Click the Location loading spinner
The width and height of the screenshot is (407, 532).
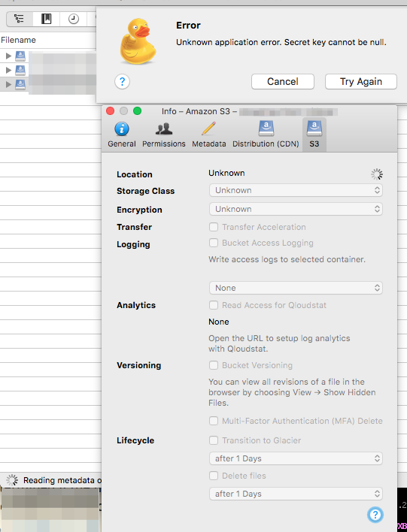[377, 174]
